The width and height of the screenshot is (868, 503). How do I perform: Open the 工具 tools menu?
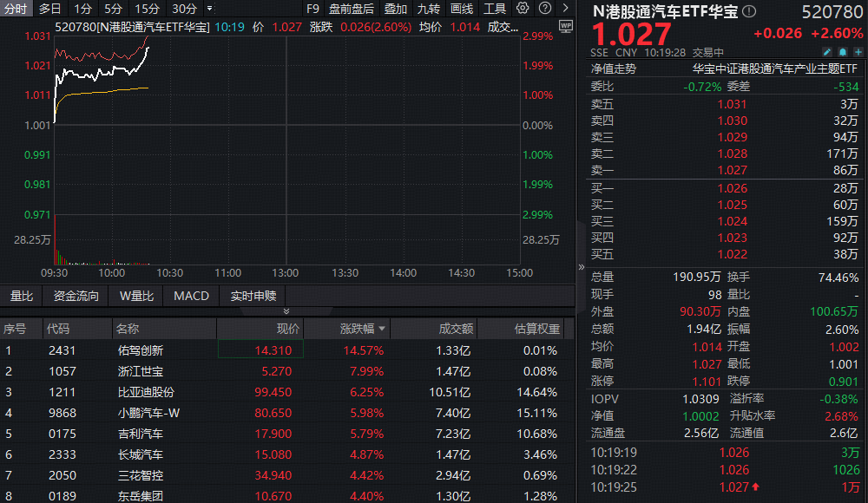point(494,9)
